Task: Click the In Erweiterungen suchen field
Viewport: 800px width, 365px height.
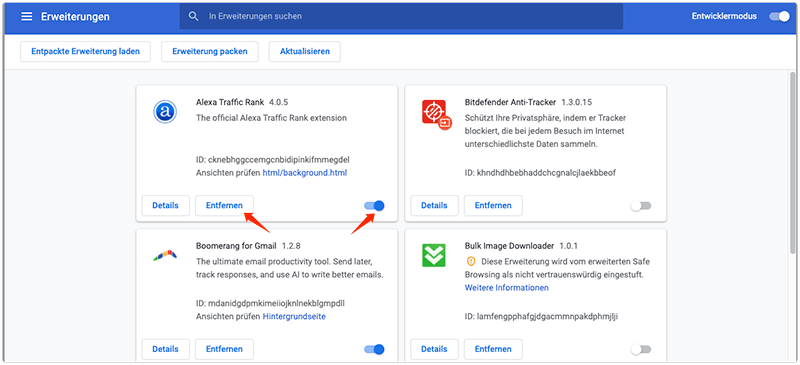Action: point(401,16)
